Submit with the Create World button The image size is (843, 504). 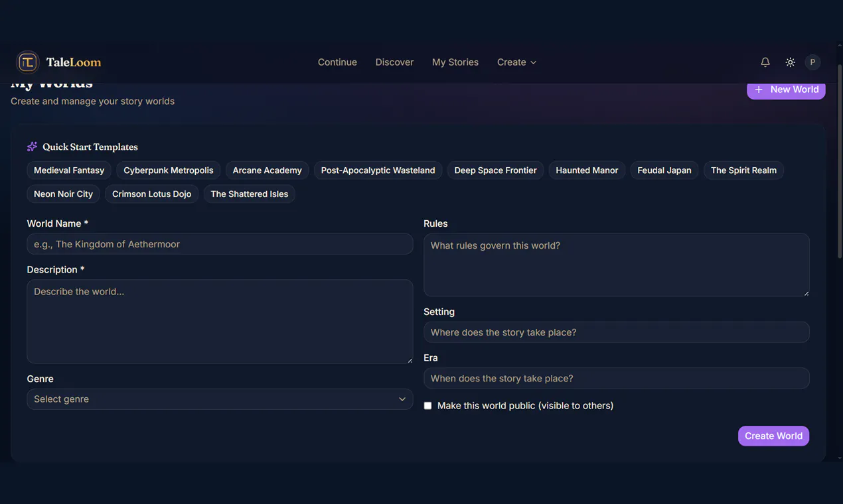[x=773, y=436]
